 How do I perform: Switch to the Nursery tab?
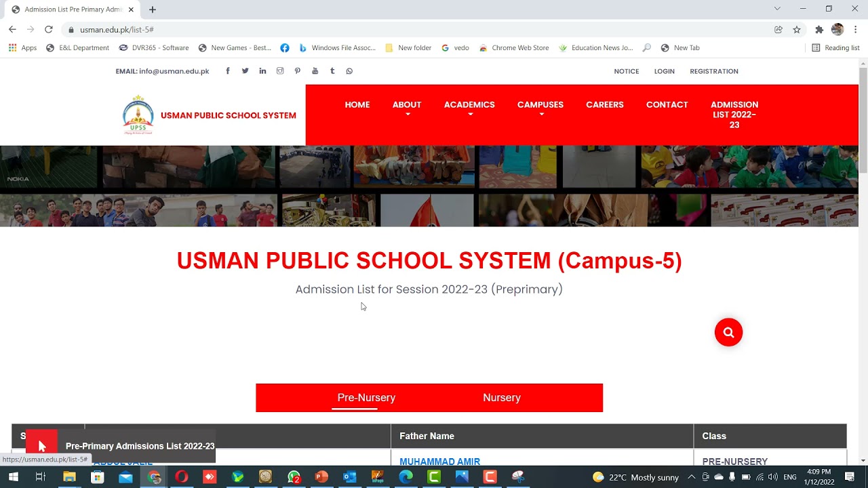pyautogui.click(x=502, y=398)
